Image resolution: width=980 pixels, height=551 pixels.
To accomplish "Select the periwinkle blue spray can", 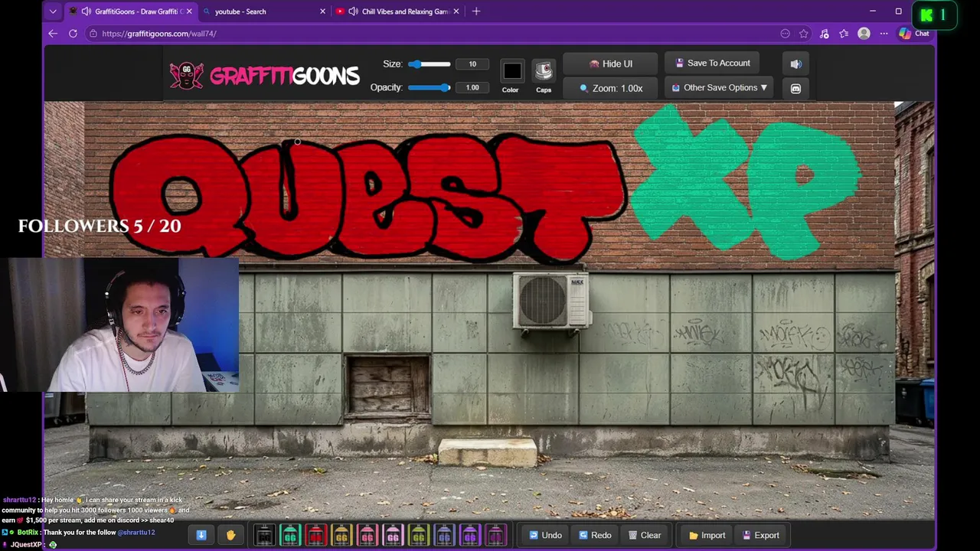I will 444,535.
